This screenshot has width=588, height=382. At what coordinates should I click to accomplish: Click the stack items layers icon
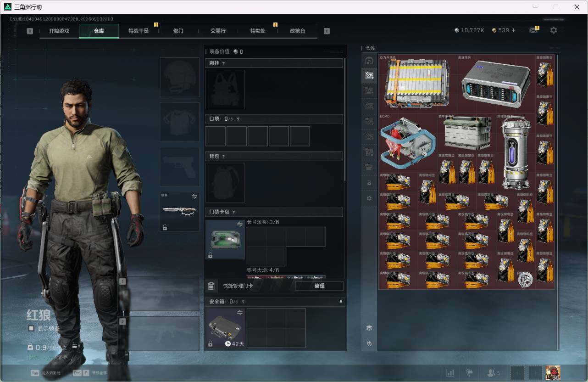coord(369,328)
